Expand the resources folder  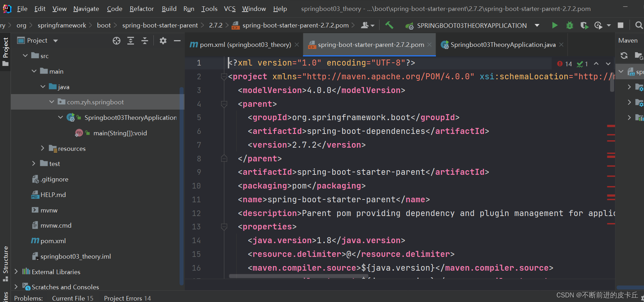(x=43, y=148)
